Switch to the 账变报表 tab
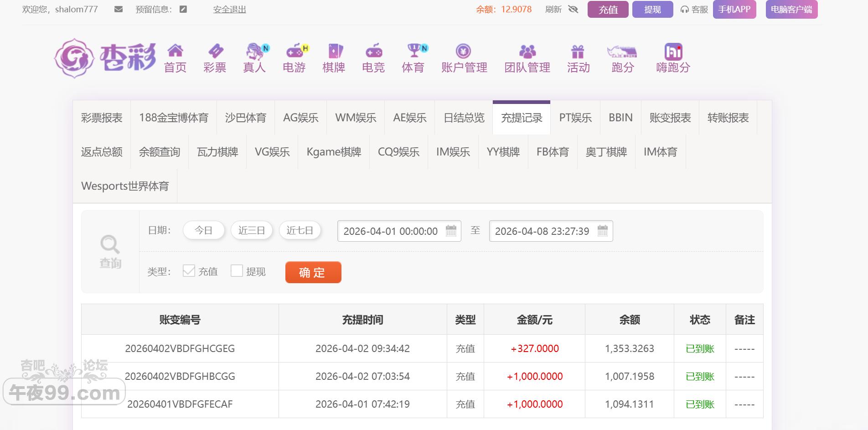 [x=670, y=118]
